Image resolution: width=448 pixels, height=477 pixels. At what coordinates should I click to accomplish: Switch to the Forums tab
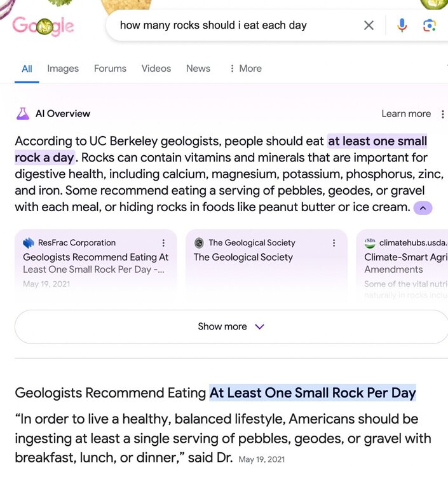[110, 69]
